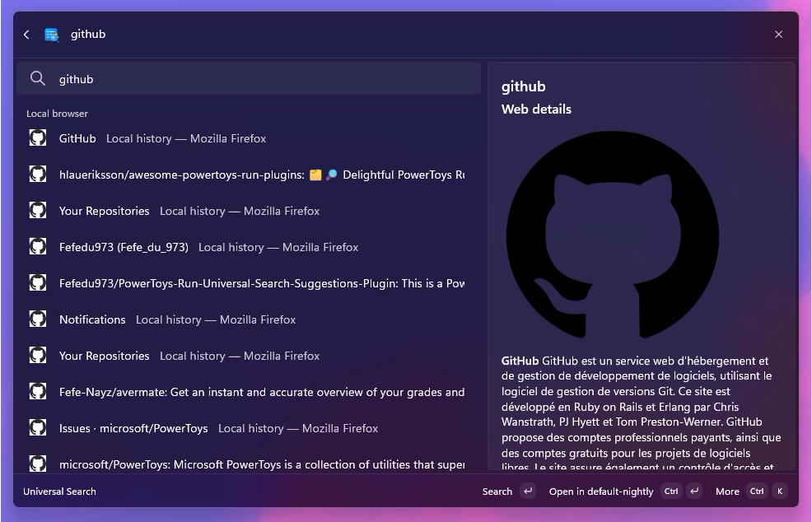
Task: Open hlaueriksson/awesome-powertoys-run-plugins result
Action: [249, 175]
